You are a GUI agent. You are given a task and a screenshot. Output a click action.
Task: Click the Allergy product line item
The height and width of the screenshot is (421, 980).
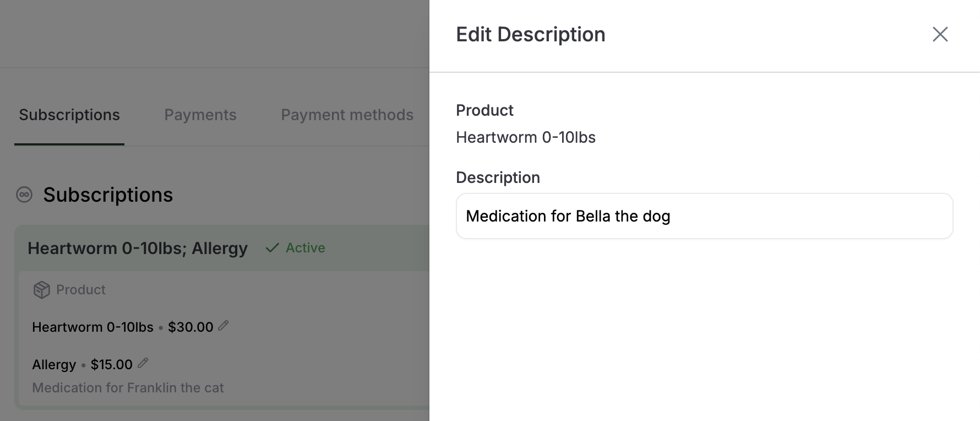click(54, 365)
